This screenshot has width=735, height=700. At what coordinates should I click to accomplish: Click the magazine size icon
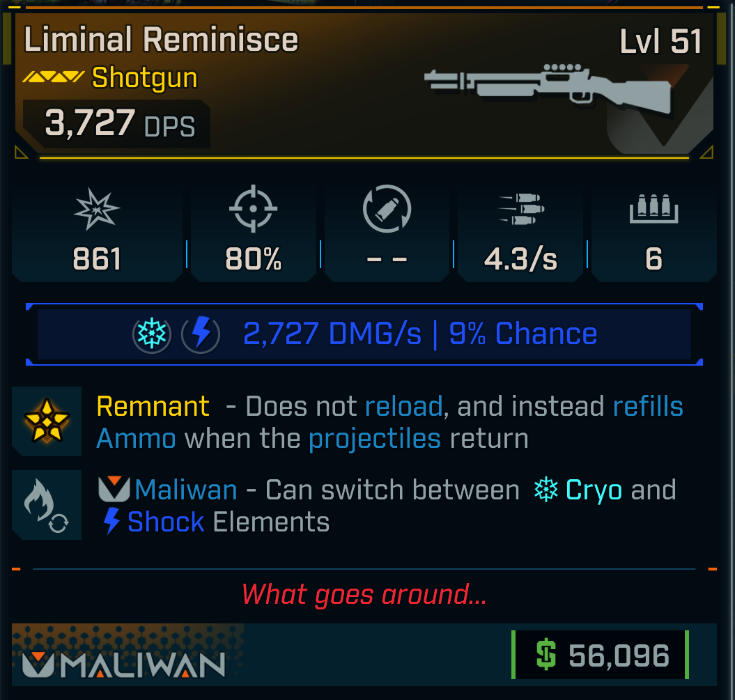pos(653,208)
